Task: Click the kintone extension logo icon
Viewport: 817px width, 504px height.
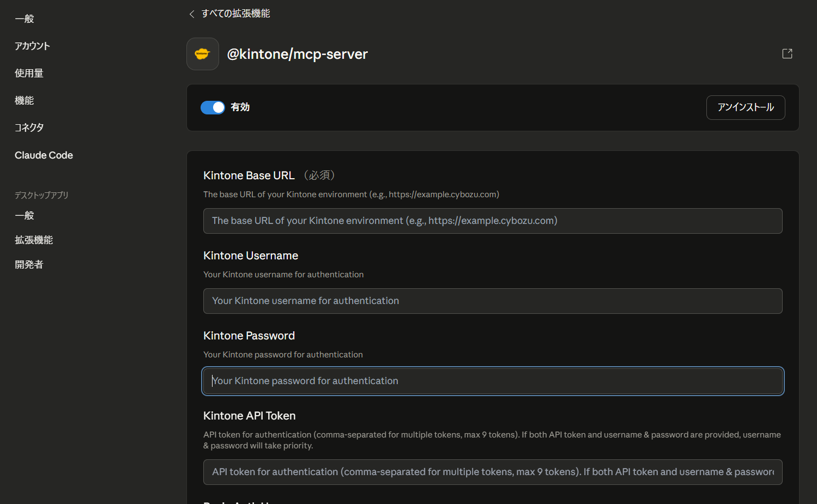Action: pyautogui.click(x=203, y=54)
